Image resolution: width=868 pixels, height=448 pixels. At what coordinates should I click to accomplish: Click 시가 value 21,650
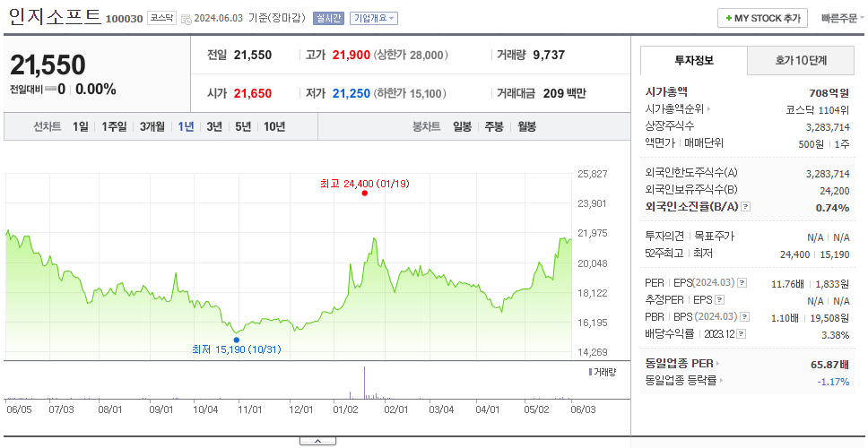point(253,93)
